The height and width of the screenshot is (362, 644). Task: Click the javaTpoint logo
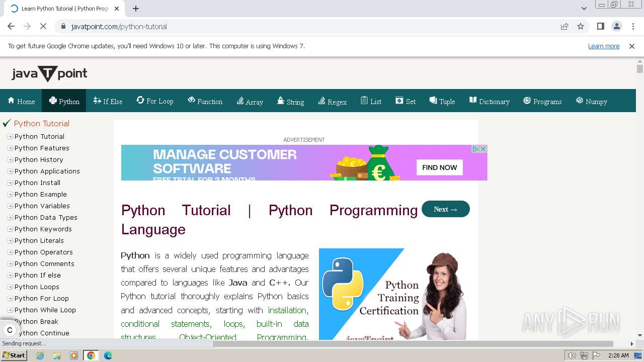click(x=49, y=74)
